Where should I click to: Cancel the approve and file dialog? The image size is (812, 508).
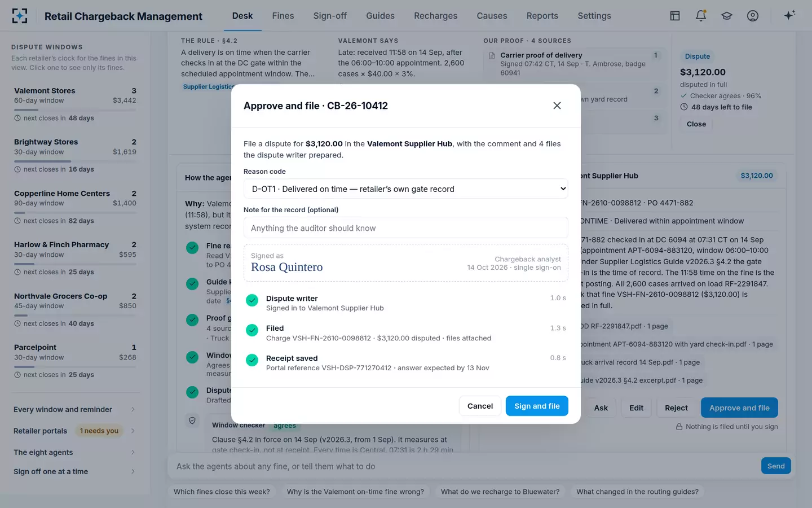[x=480, y=406]
